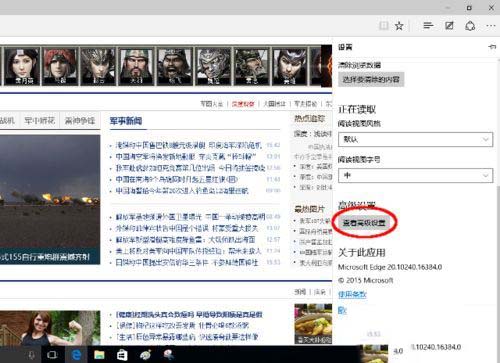Open Reading view from the Edge toolbar

tap(384, 26)
